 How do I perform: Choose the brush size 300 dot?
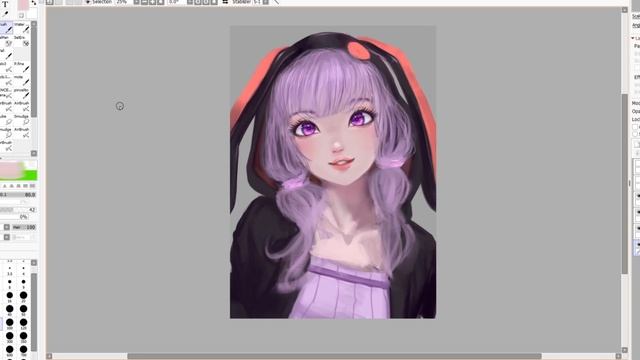(x=9, y=336)
